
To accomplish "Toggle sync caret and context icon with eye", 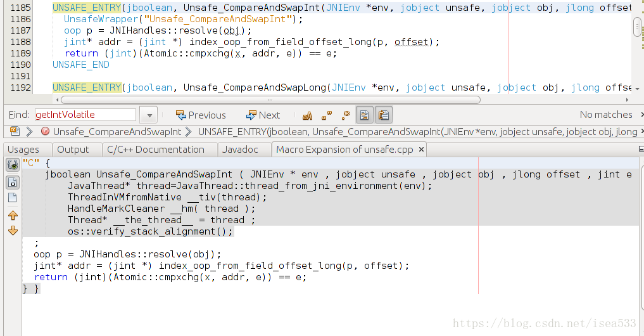I will [x=13, y=164].
